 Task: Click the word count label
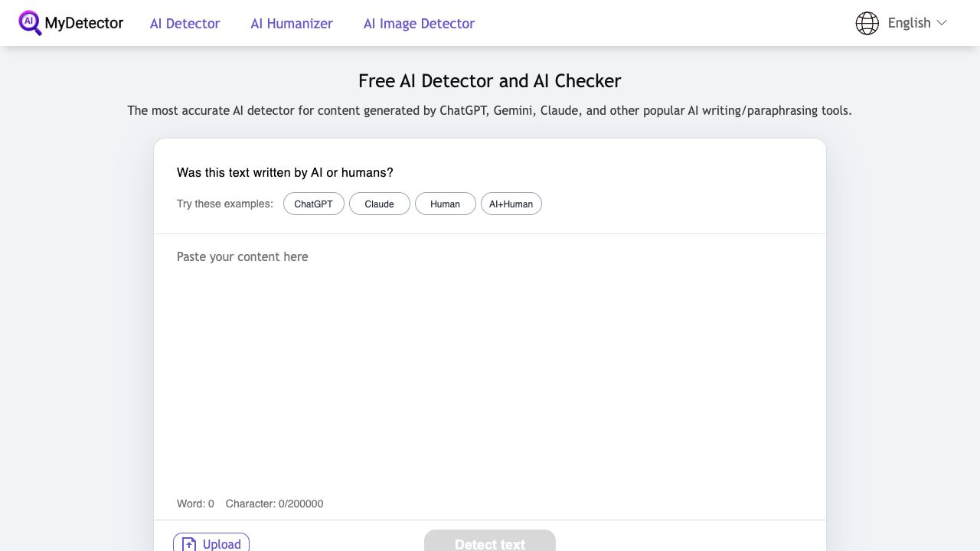tap(195, 504)
